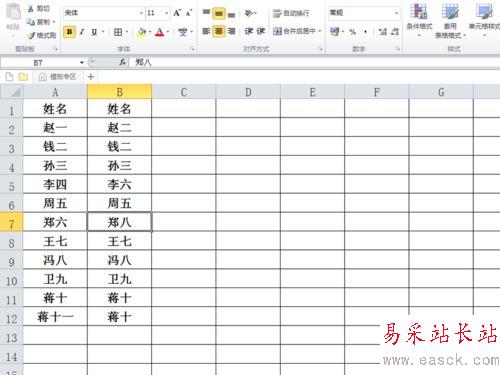
Task: Toggle top vertical alignment
Action: tap(206, 13)
